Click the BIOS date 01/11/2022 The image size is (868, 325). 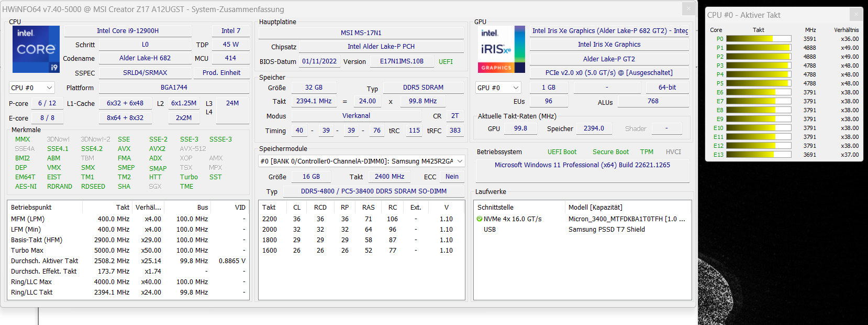click(x=319, y=61)
